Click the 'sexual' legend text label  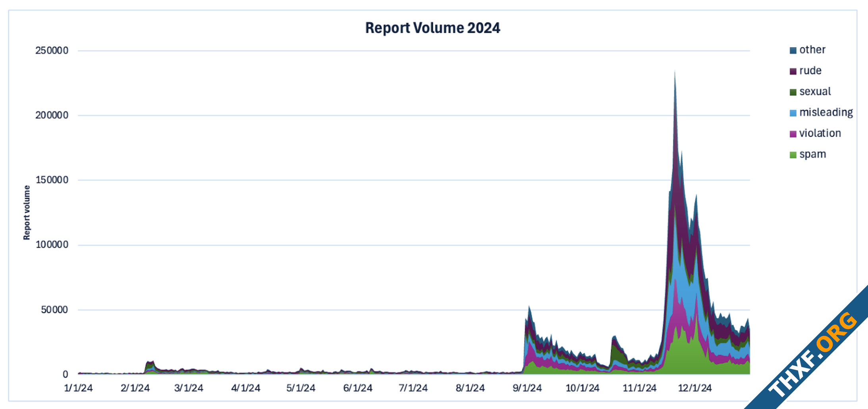(815, 91)
